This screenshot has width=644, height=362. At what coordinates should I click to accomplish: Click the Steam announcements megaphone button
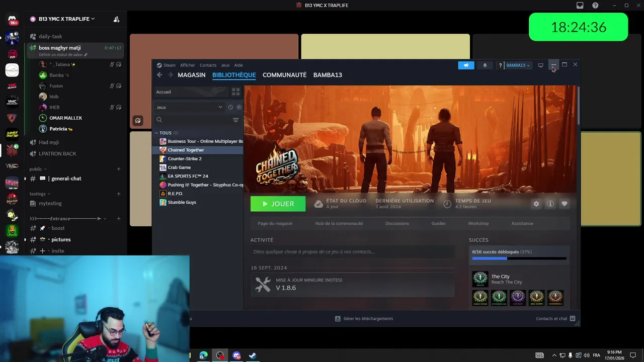pyautogui.click(x=466, y=65)
